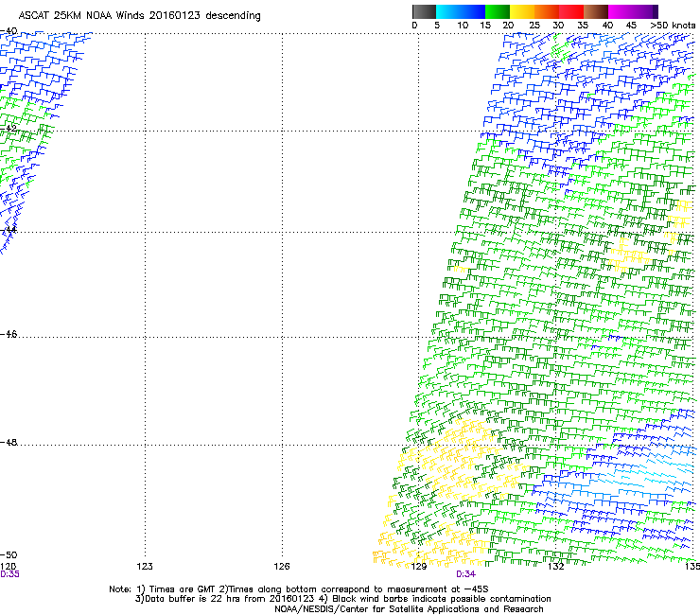Click the 'Data buffer is 22 hrs' note
This screenshot has height=615, width=700.
pyautogui.click(x=342, y=599)
